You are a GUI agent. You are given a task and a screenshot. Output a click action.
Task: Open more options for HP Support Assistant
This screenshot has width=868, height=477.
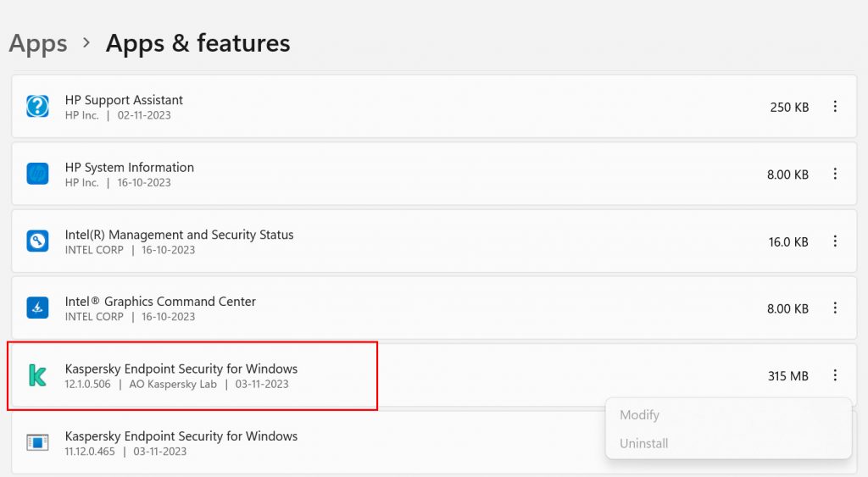(x=835, y=106)
